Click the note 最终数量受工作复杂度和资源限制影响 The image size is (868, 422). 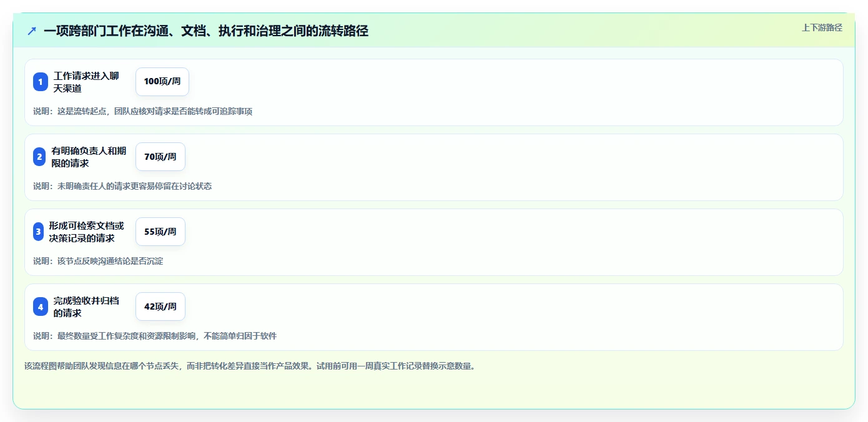point(155,336)
